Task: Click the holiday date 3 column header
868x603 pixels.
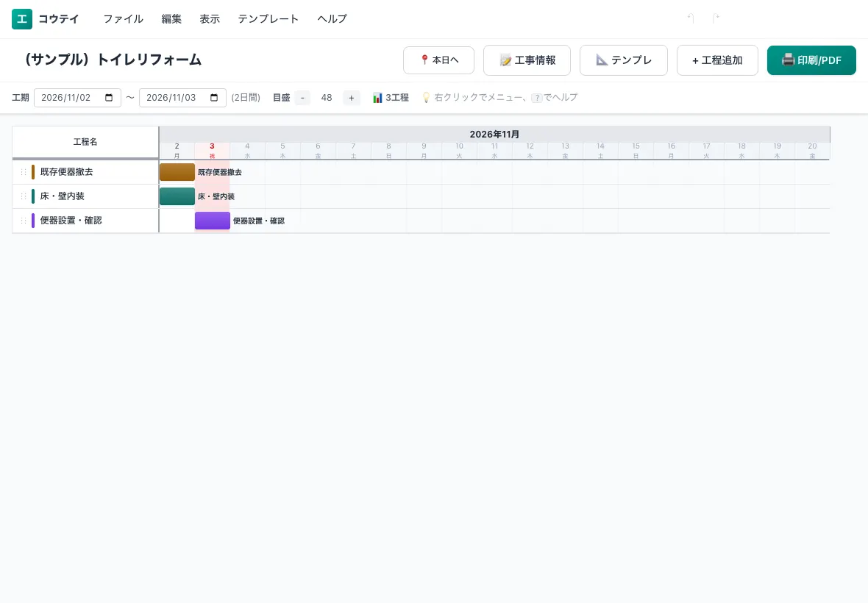Action: click(212, 151)
